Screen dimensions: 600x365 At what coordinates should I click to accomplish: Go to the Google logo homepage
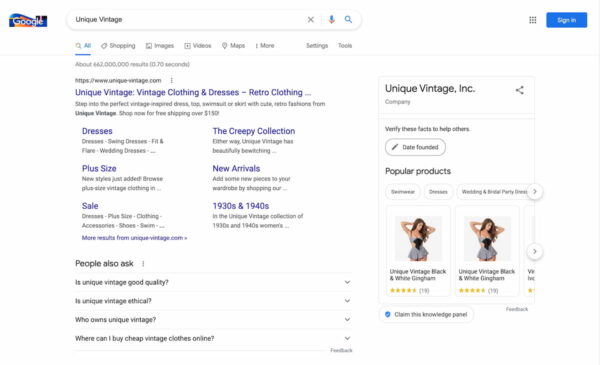pyautogui.click(x=28, y=20)
